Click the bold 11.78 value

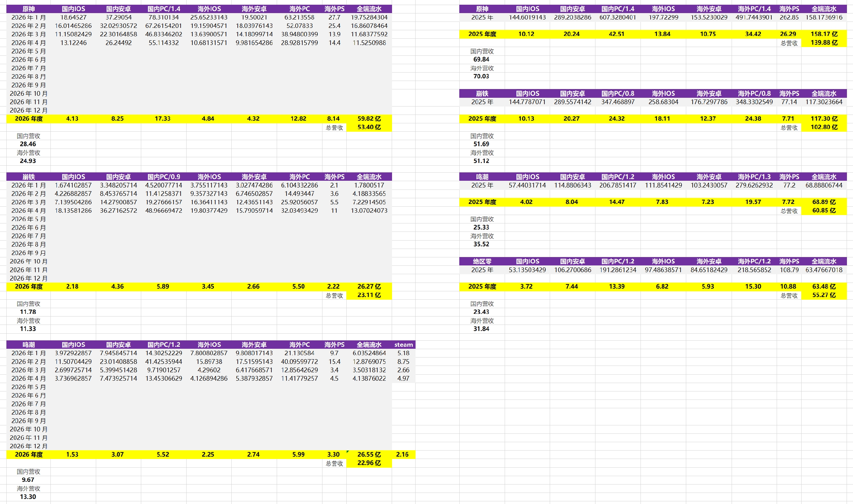(28, 312)
